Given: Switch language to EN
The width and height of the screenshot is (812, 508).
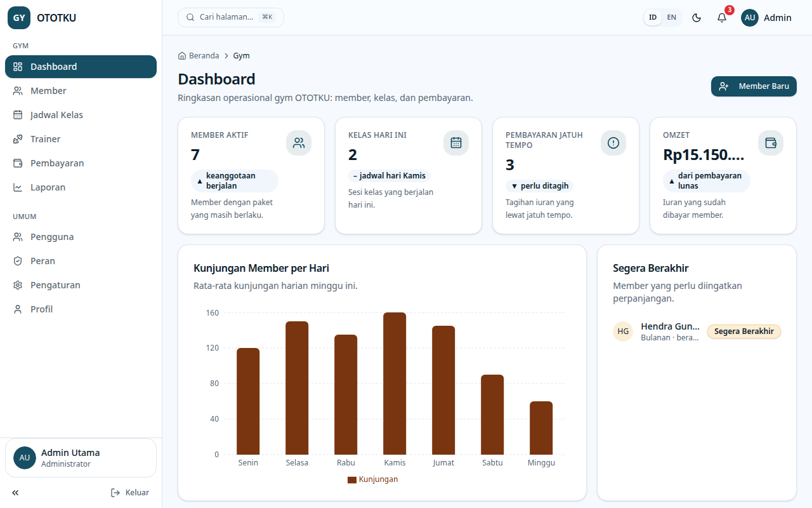Looking at the screenshot, I should tap(671, 18).
